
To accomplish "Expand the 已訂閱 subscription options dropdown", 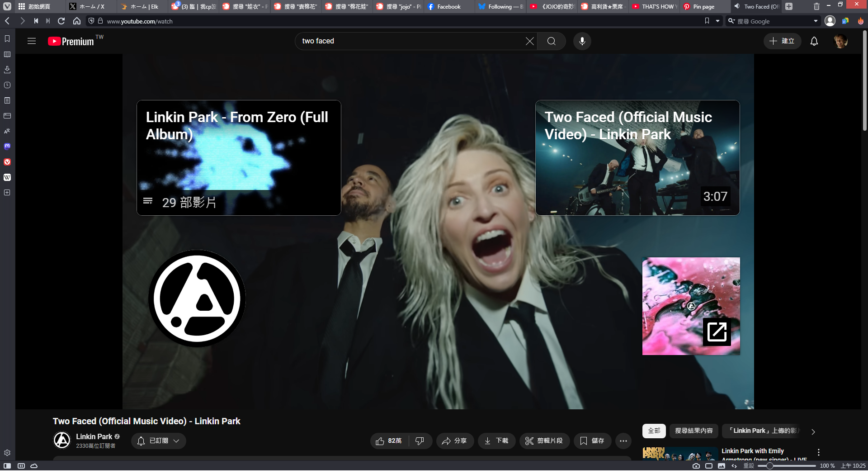I will point(159,441).
